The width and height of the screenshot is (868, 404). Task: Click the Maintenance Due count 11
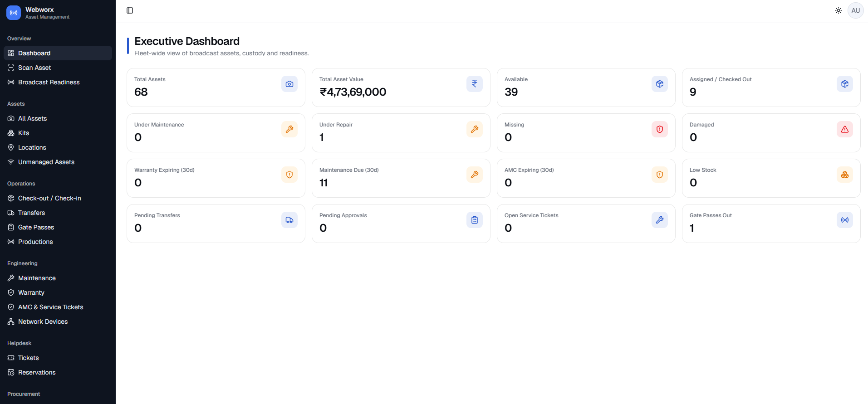324,183
